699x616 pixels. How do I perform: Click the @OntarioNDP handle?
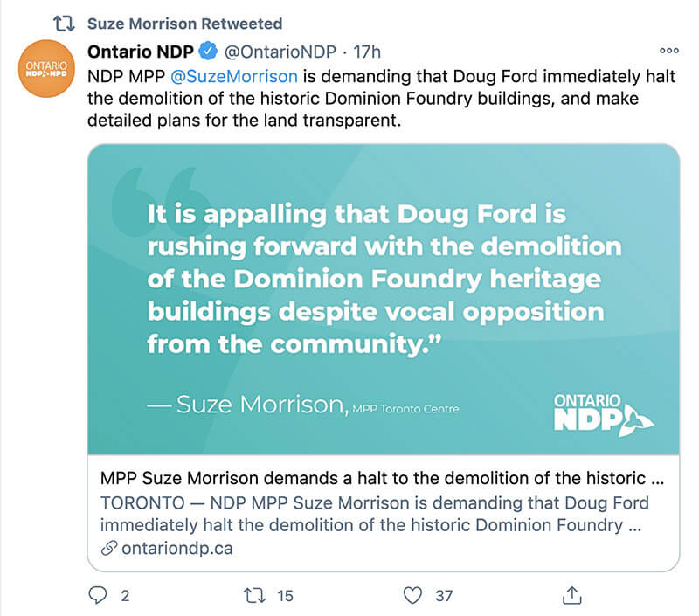click(273, 51)
